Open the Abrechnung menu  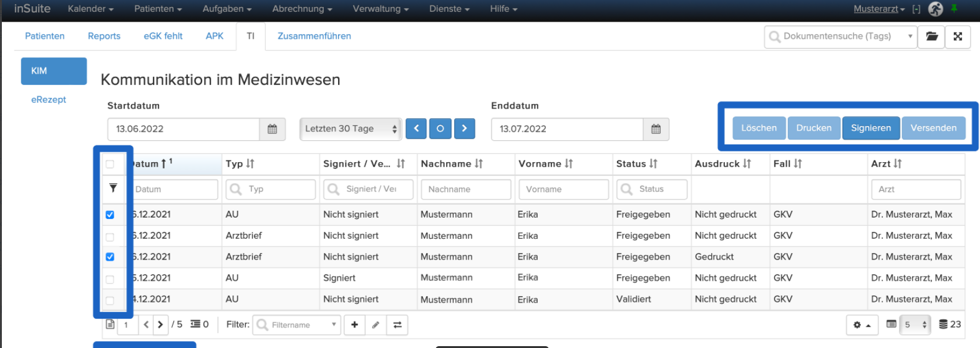click(x=302, y=9)
